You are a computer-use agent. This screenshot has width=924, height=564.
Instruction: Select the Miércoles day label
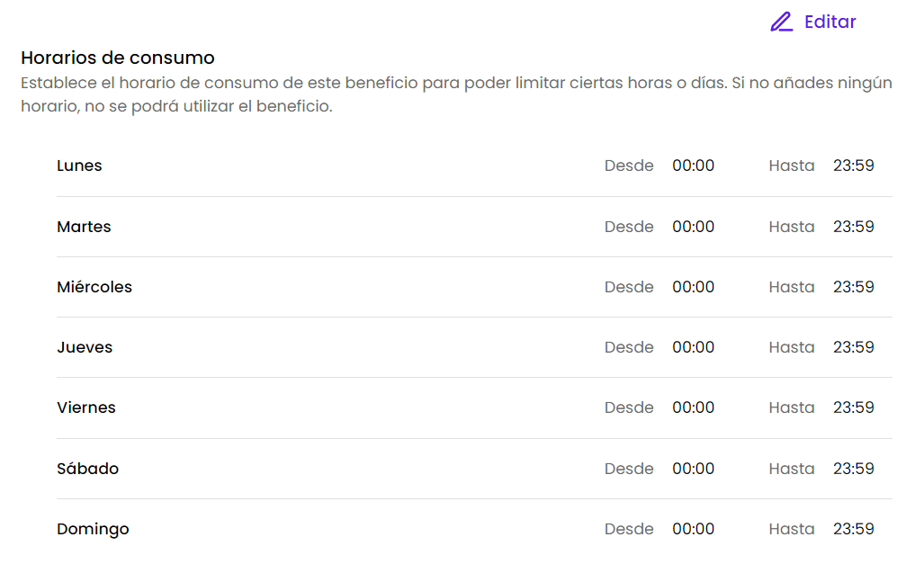click(x=94, y=287)
